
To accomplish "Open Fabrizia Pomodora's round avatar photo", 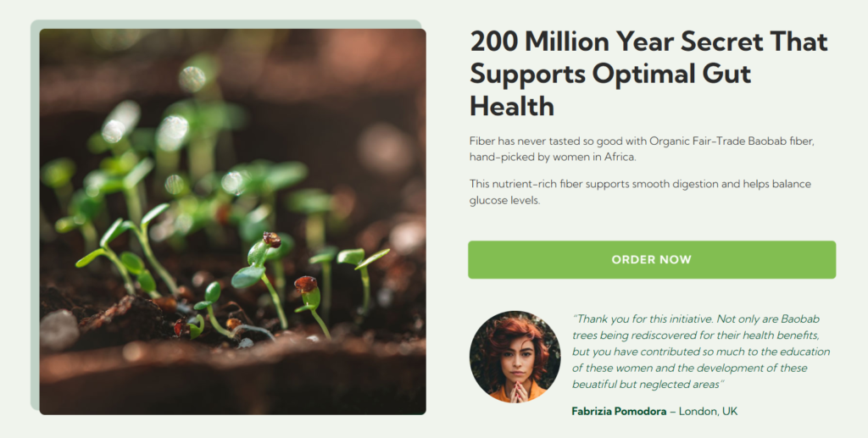I will [x=515, y=356].
